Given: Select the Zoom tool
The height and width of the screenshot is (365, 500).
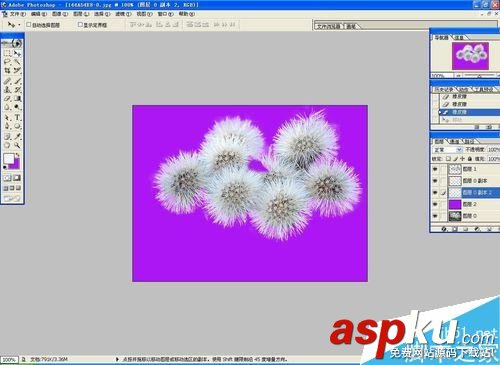Looking at the screenshot, I should (17, 145).
